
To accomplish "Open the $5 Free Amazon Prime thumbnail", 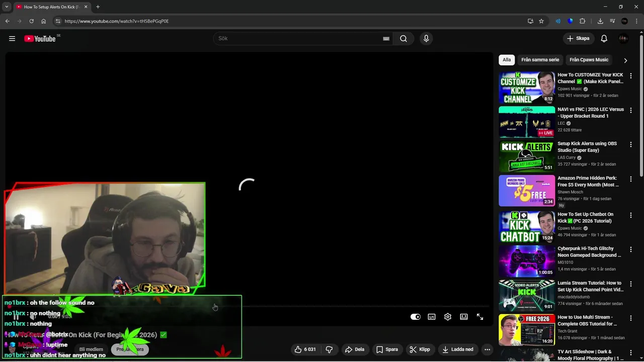I will pos(527,191).
